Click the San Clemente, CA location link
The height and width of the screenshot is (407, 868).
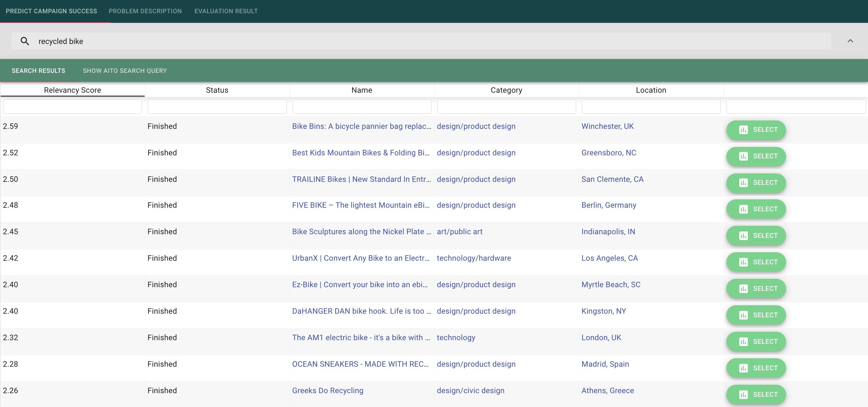tap(612, 179)
